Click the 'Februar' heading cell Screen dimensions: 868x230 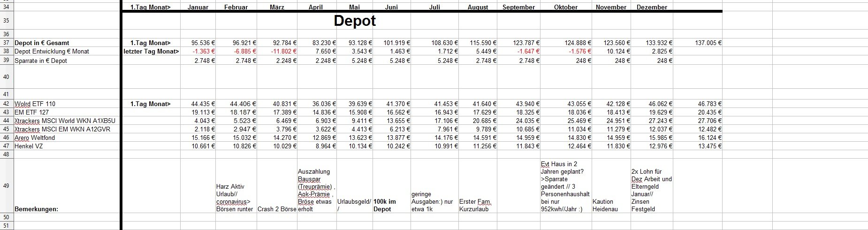click(x=236, y=7)
